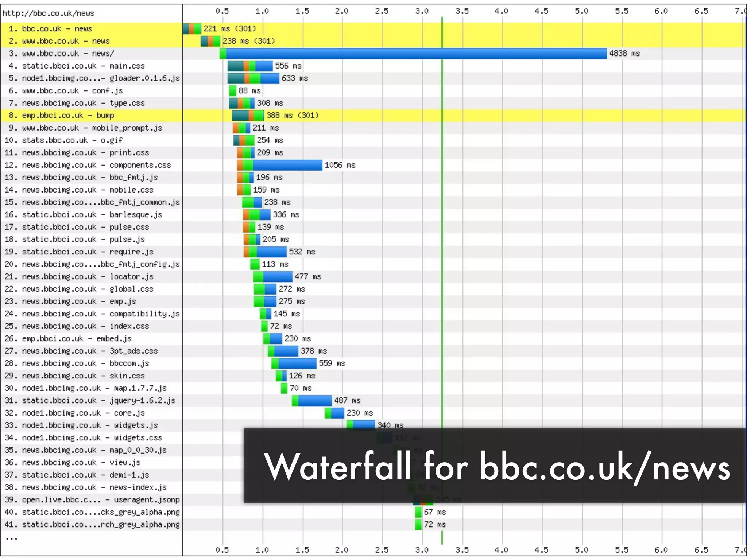Click the 1056 ms components.css bar
The image size is (747, 560).
coord(280,165)
